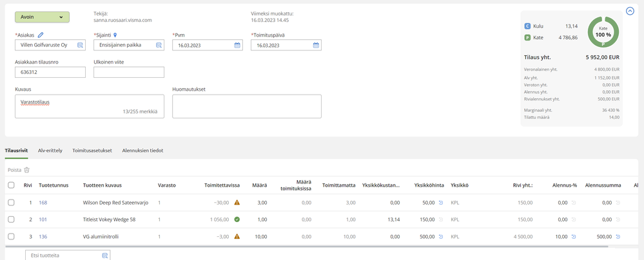Click VG alumiinitrolli description
This screenshot has width=644, height=260.
tap(101, 236)
